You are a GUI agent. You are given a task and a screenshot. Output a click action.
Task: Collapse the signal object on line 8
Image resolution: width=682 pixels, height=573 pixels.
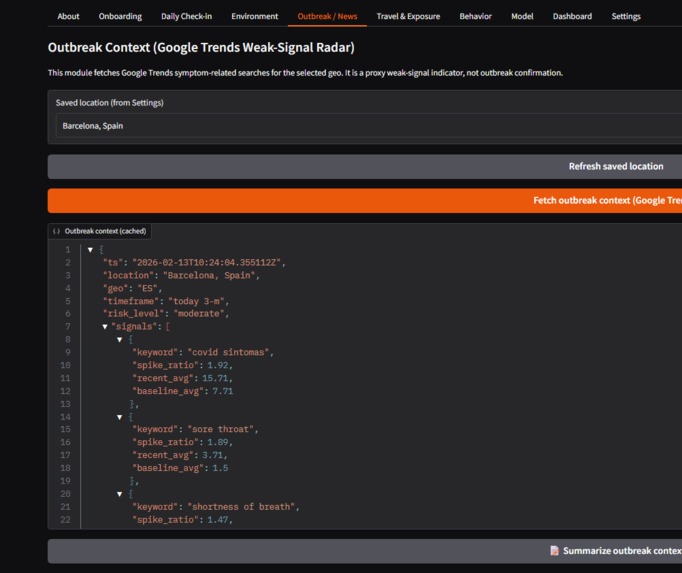(x=120, y=339)
